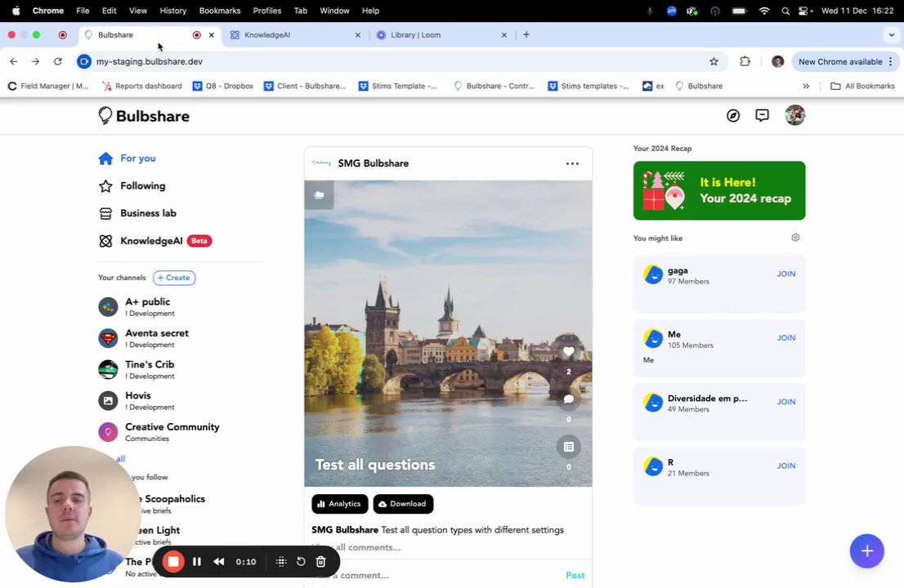Screen dimensions: 904x588
Task: Click the user profile avatar
Action: (794, 116)
